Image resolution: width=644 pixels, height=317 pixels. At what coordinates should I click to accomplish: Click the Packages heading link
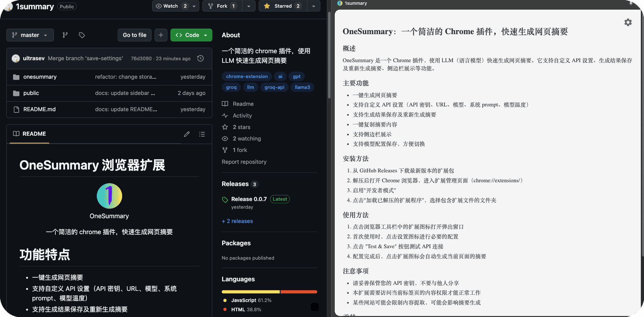pyautogui.click(x=236, y=243)
